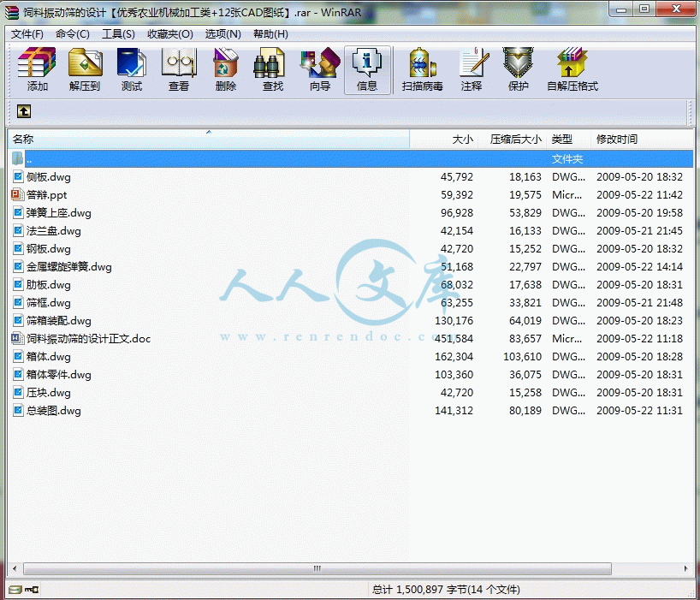
Task: Click the parent folder icon in list
Action: 17,158
